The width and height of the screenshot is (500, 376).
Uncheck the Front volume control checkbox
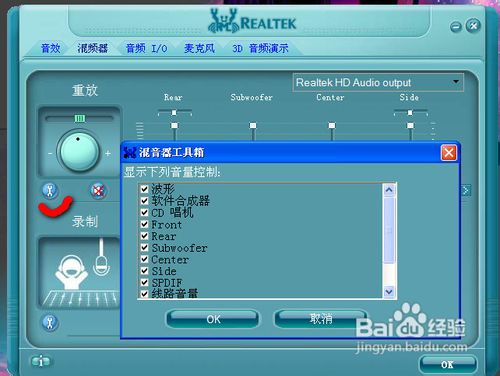[144, 224]
